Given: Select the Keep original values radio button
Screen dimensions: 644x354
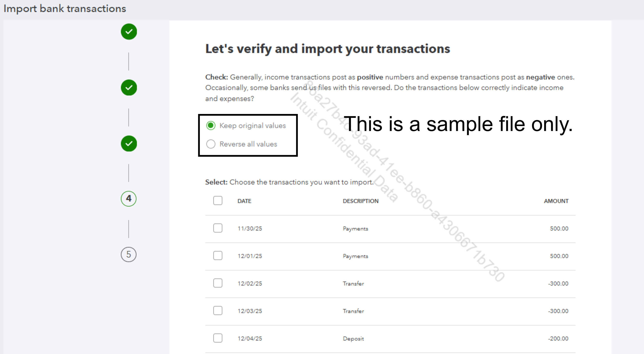Looking at the screenshot, I should click(211, 125).
